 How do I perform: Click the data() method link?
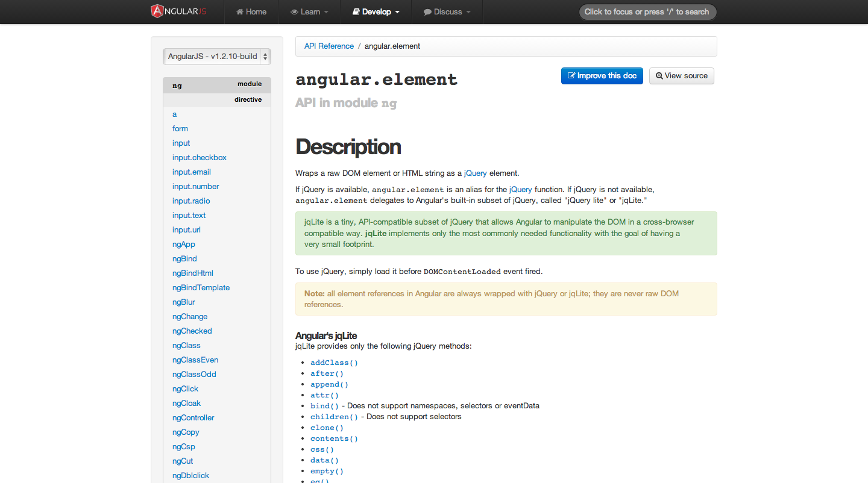pos(325,460)
